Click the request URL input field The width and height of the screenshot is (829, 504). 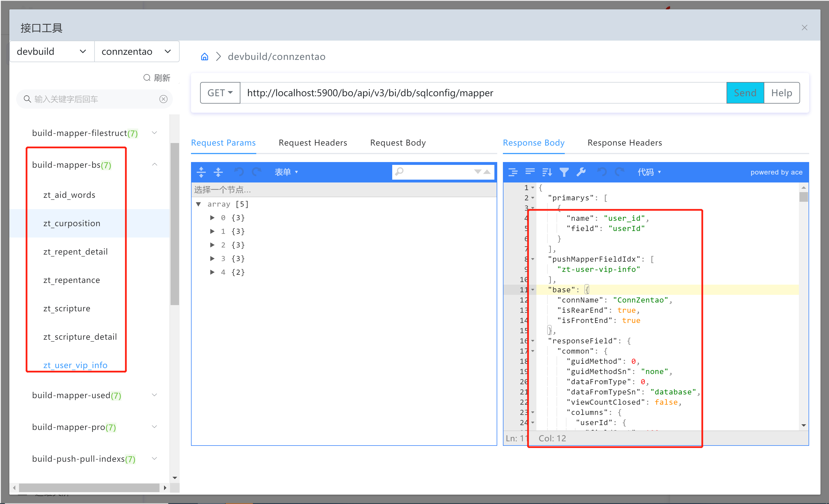(483, 93)
